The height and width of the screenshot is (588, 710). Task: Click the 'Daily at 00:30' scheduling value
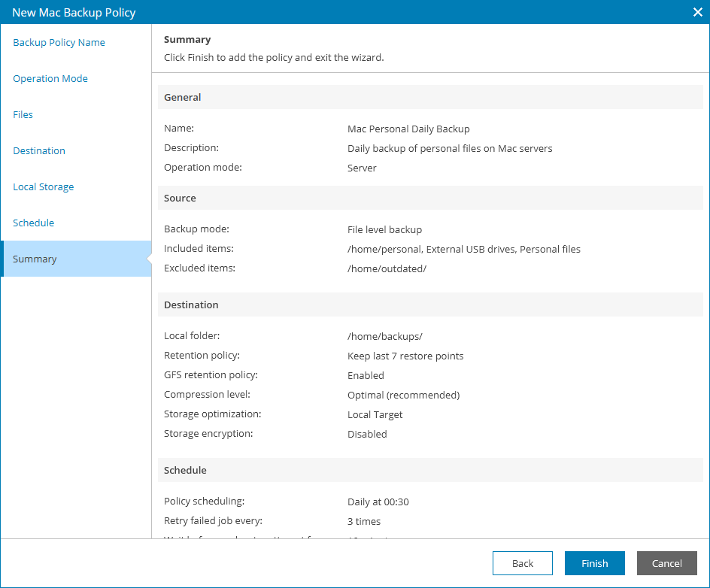(x=378, y=502)
